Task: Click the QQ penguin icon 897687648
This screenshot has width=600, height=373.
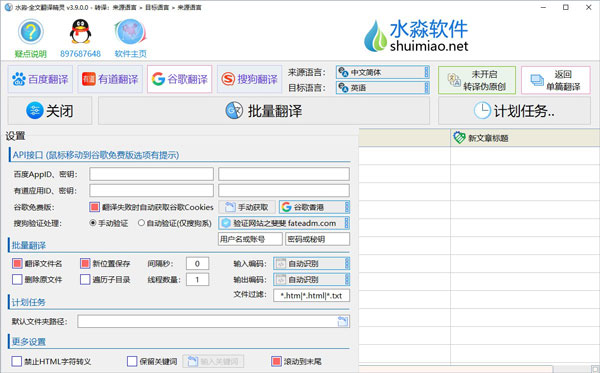Action: pyautogui.click(x=80, y=32)
